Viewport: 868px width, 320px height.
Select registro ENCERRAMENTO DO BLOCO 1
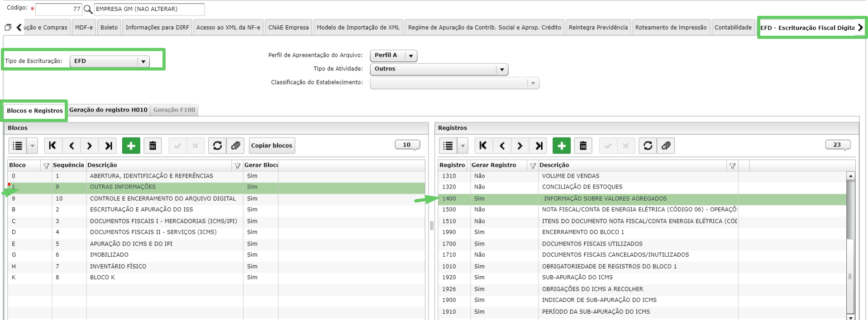(642, 232)
